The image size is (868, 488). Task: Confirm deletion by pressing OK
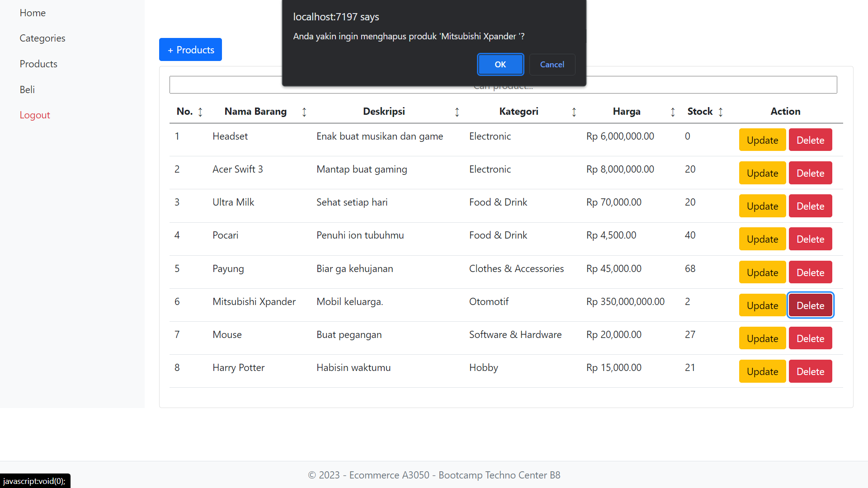[x=500, y=65]
